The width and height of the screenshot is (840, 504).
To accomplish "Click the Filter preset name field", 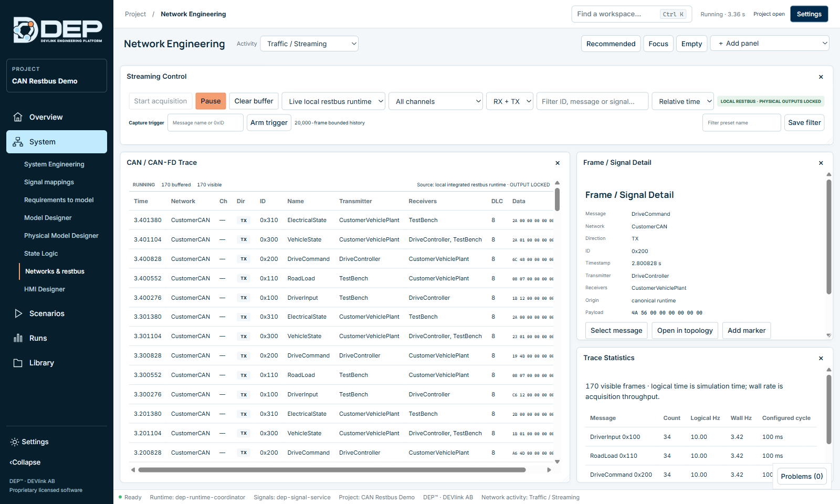I will pos(742,122).
